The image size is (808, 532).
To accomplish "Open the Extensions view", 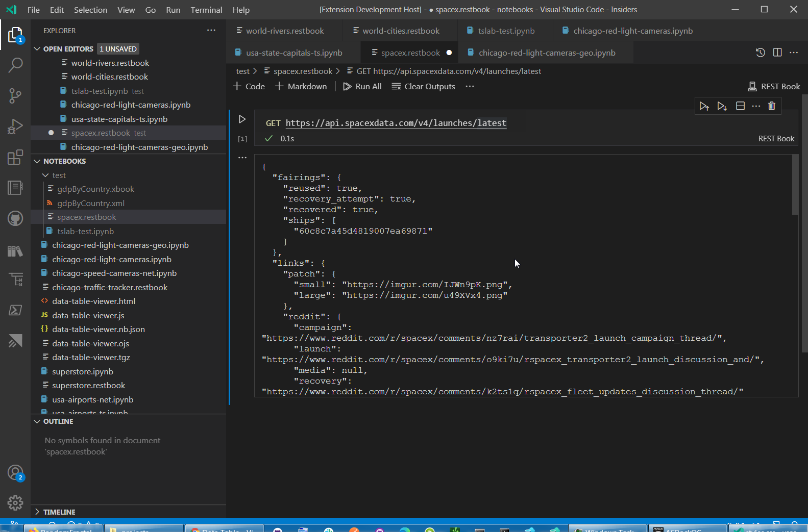I will click(15, 157).
